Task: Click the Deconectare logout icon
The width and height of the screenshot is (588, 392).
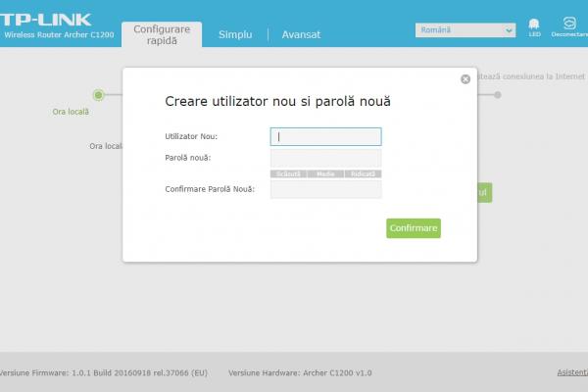Action: 569,27
